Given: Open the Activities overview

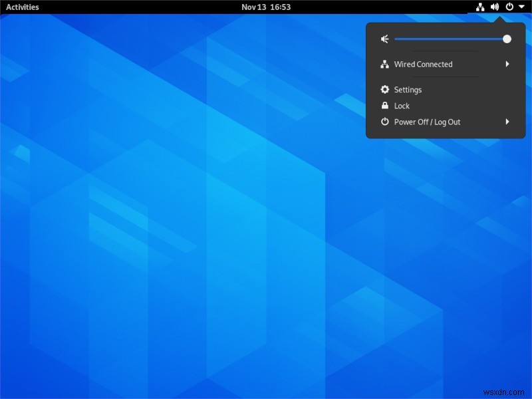Looking at the screenshot, I should (x=22, y=7).
